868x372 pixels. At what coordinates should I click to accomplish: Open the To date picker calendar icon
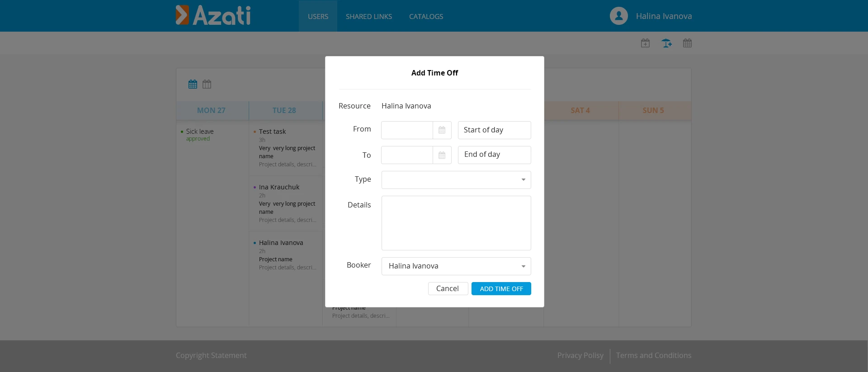pos(442,155)
